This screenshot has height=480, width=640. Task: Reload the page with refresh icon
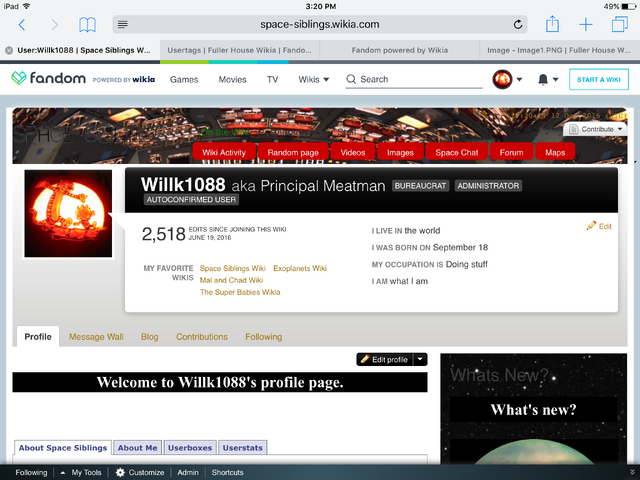518,24
